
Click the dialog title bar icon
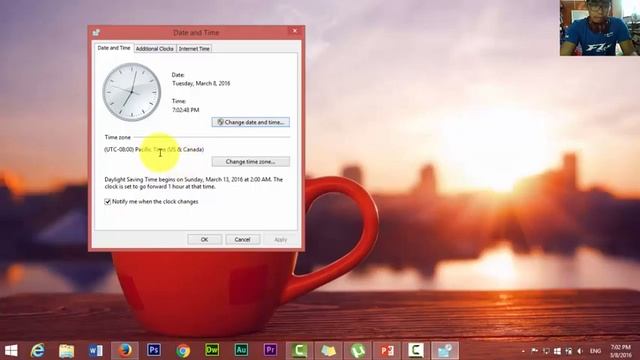coord(96,32)
